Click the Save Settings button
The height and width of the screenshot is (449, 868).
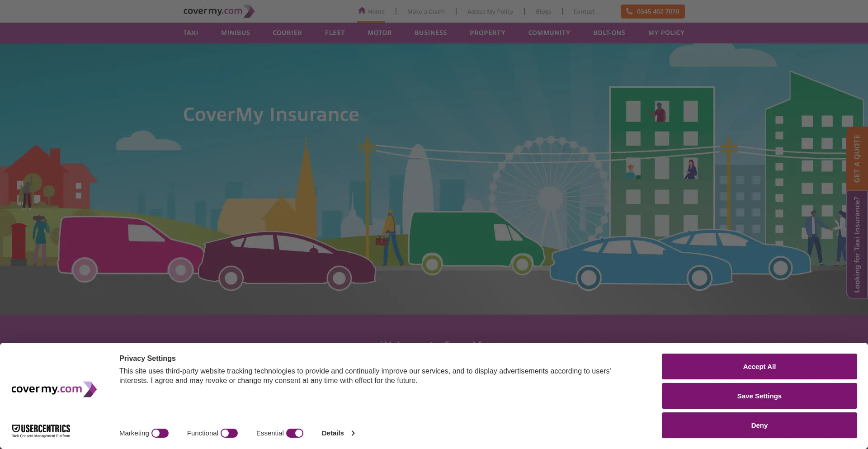(759, 396)
